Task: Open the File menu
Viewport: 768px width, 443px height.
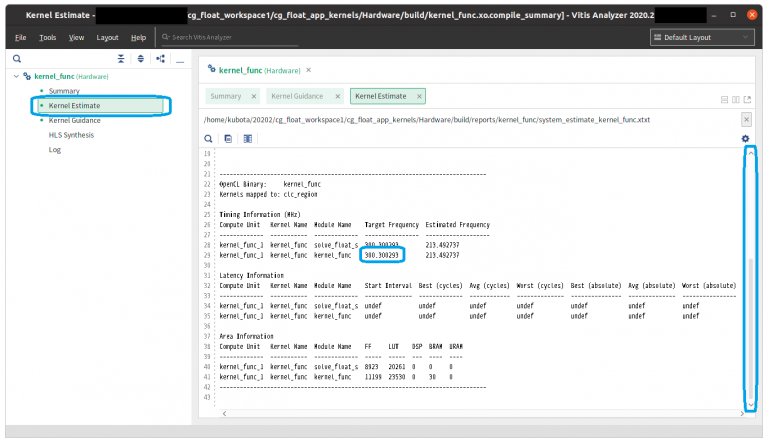Action: 20,37
